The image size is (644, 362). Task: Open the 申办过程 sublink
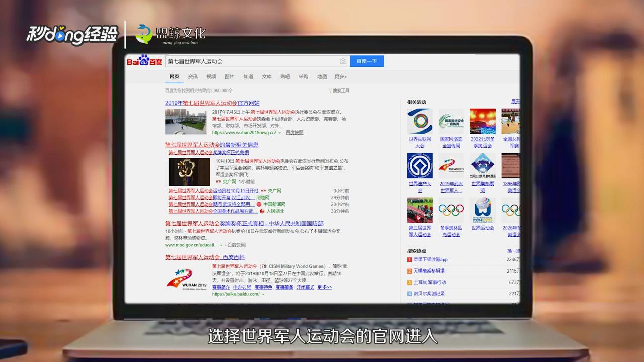pyautogui.click(x=242, y=287)
